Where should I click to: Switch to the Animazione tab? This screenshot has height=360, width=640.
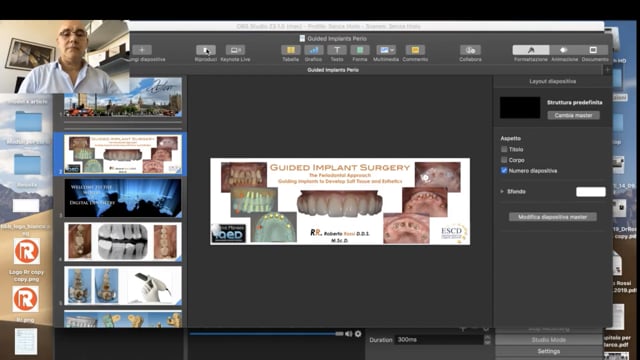(x=564, y=50)
